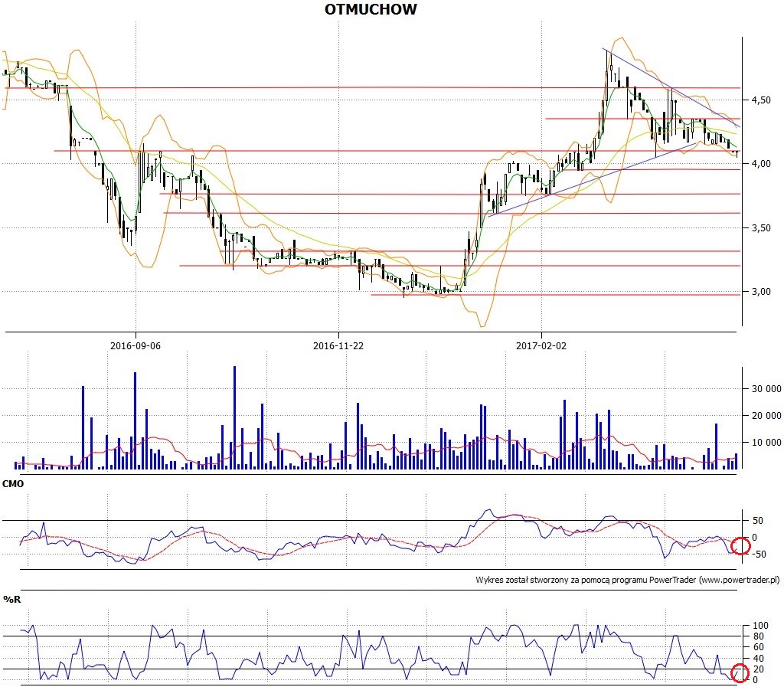The width and height of the screenshot is (784, 687).
Task: Click the 100 level on %R axis
Action: [x=760, y=626]
